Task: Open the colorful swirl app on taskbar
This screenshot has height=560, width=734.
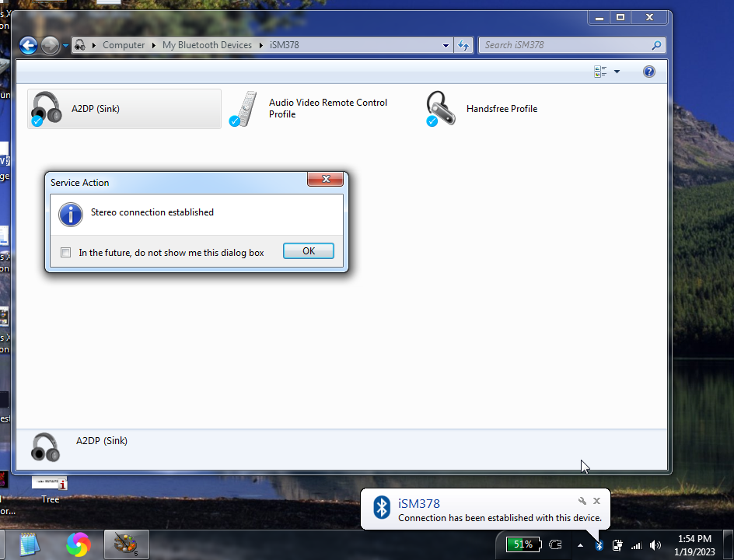Action: 79,544
